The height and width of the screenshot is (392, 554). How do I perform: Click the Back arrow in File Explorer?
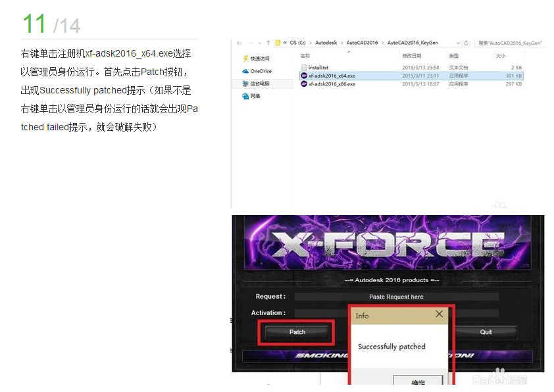pyautogui.click(x=239, y=43)
